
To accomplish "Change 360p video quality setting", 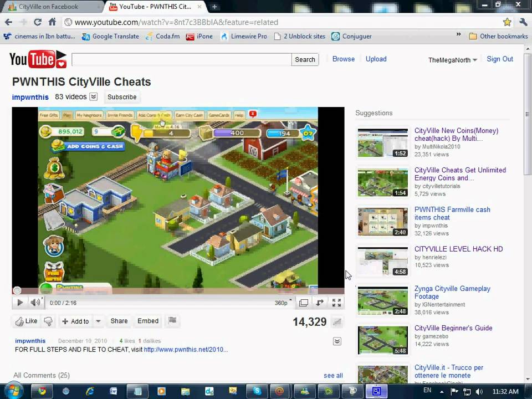I will click(283, 303).
